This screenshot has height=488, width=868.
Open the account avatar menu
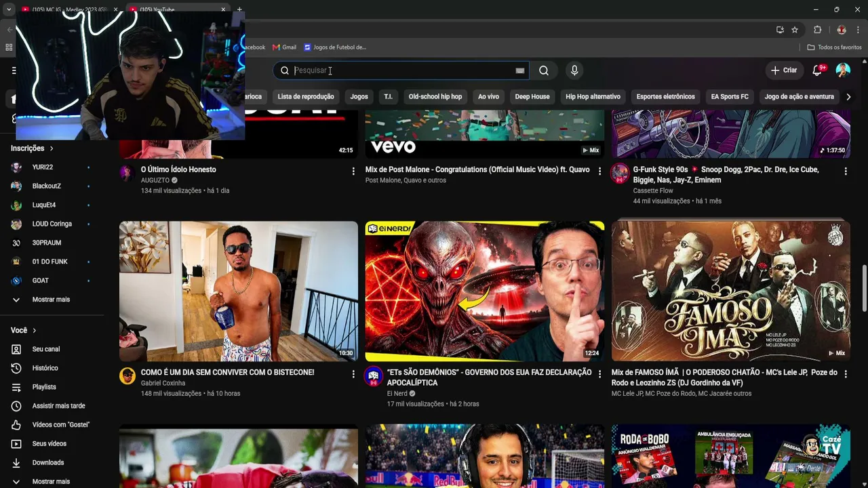coord(843,70)
